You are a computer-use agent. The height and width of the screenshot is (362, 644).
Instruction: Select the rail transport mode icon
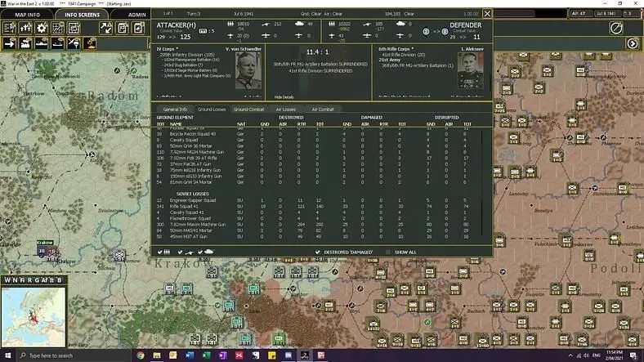25,43
